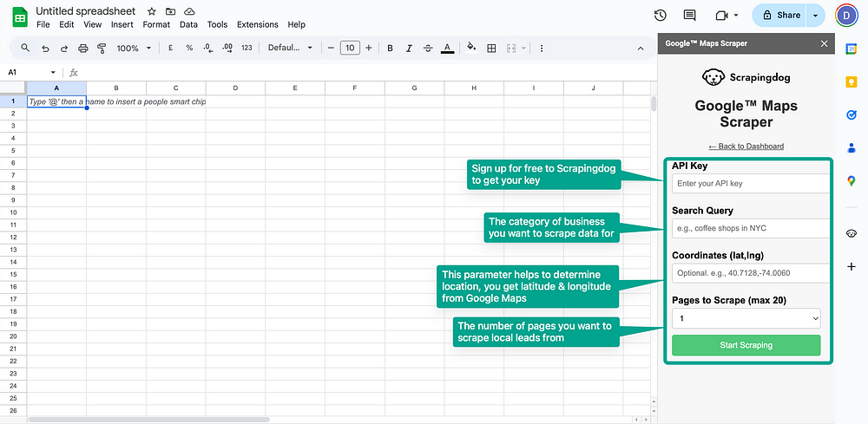Click the API Key input field

(751, 183)
